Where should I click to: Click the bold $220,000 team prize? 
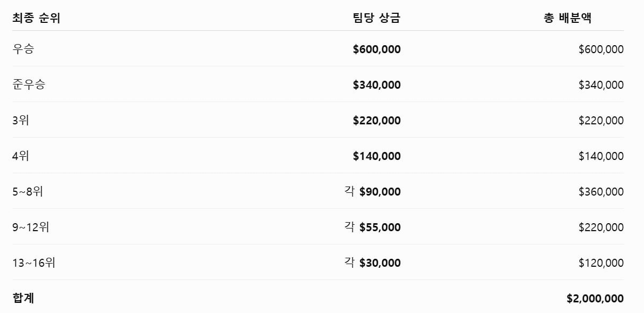coord(377,121)
